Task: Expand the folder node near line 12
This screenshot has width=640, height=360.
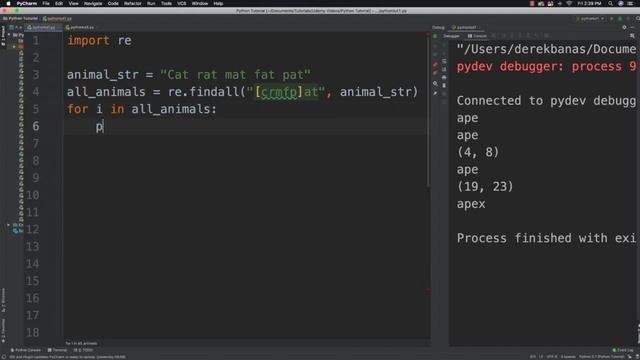Action: click(x=9, y=224)
